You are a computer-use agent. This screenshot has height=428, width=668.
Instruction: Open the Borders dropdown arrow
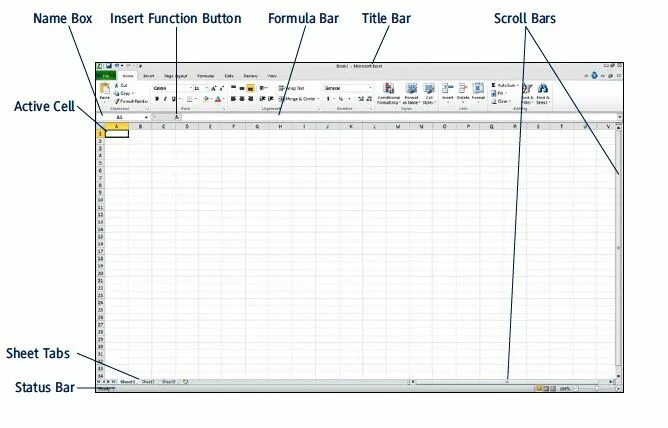tap(196, 99)
